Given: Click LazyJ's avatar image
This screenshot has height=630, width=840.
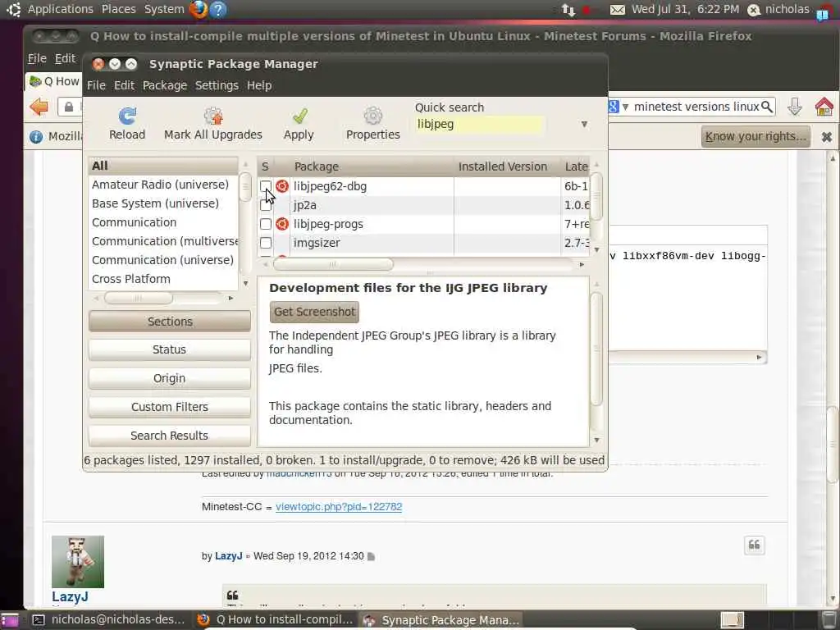Looking at the screenshot, I should pyautogui.click(x=78, y=561).
